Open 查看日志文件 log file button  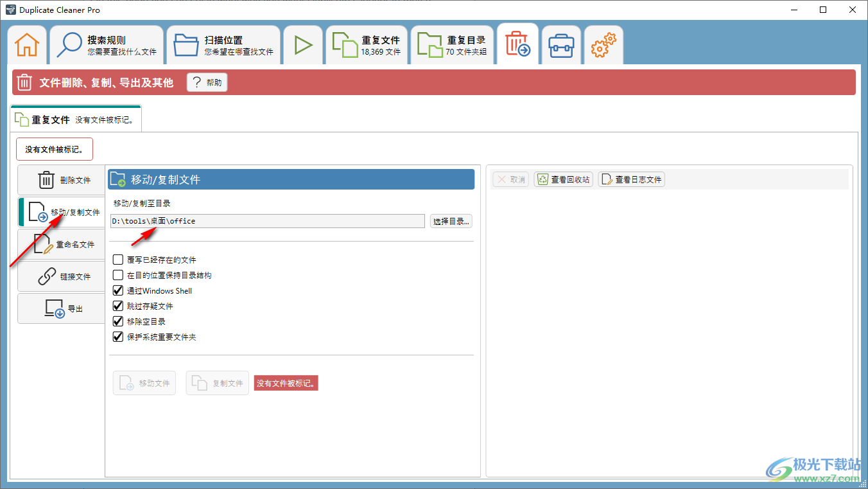pyautogui.click(x=631, y=179)
